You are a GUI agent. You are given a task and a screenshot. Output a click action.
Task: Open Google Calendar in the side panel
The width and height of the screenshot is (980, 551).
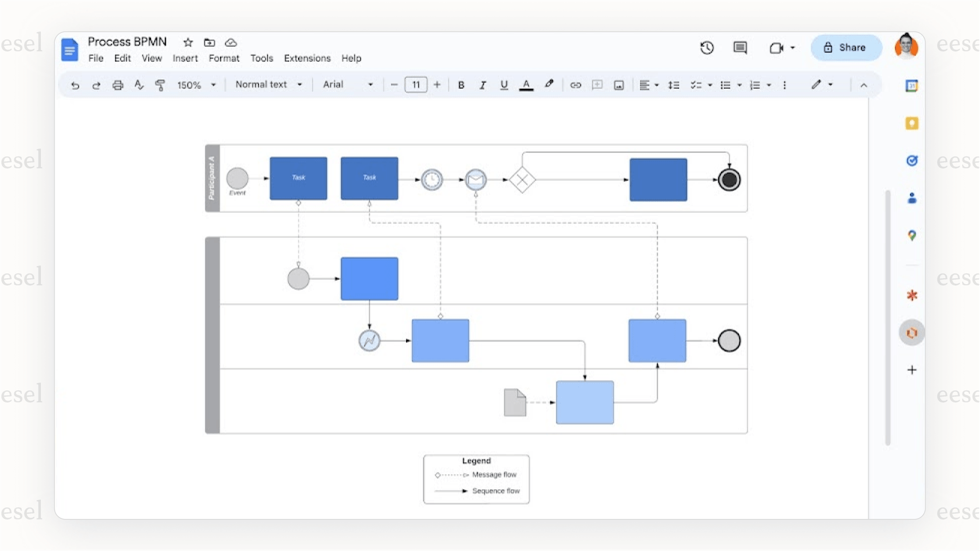pos(911,85)
